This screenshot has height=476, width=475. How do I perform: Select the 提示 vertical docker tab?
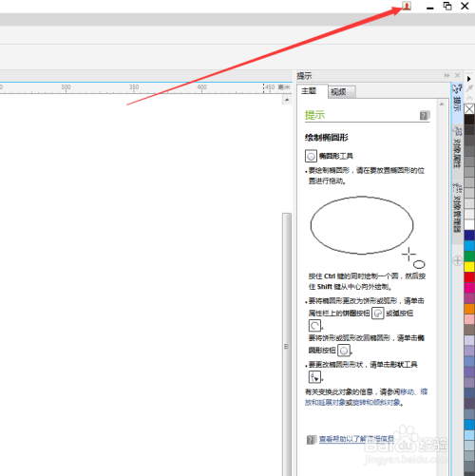click(457, 103)
